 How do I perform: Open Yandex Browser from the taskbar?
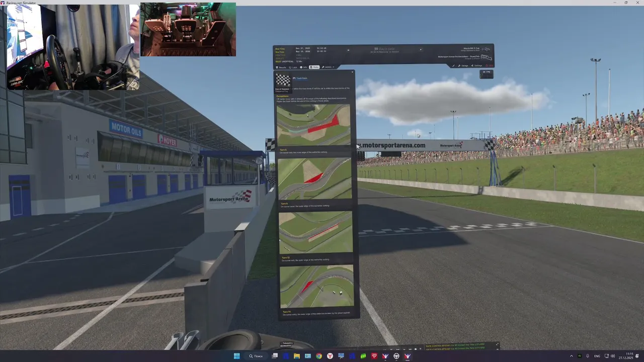[330, 356]
